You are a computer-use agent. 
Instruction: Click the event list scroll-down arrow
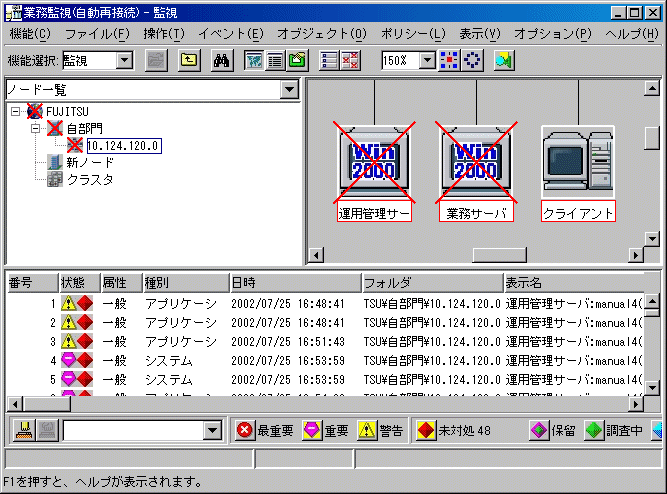coord(652,388)
